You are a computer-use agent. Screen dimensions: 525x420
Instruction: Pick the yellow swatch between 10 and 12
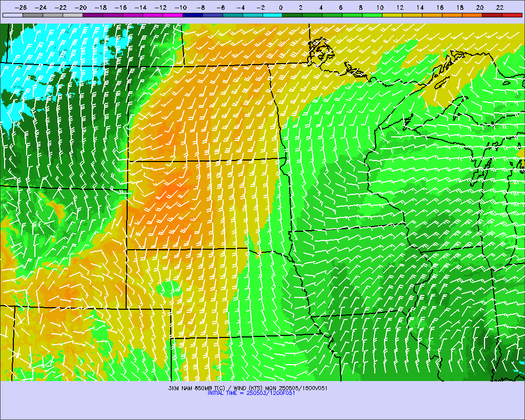click(x=392, y=15)
